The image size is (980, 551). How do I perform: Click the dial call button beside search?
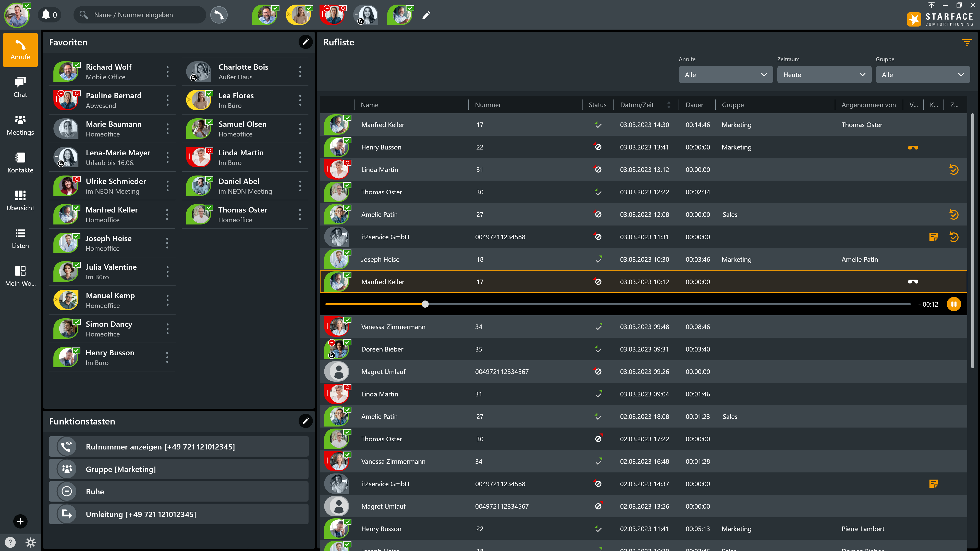pyautogui.click(x=219, y=15)
